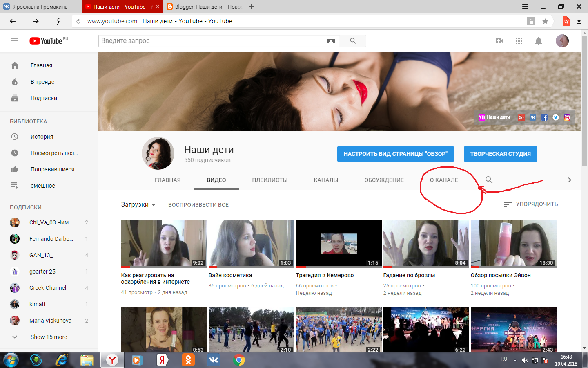Select ВИДЕО channel tab
Image resolution: width=588 pixels, height=368 pixels.
tap(216, 180)
